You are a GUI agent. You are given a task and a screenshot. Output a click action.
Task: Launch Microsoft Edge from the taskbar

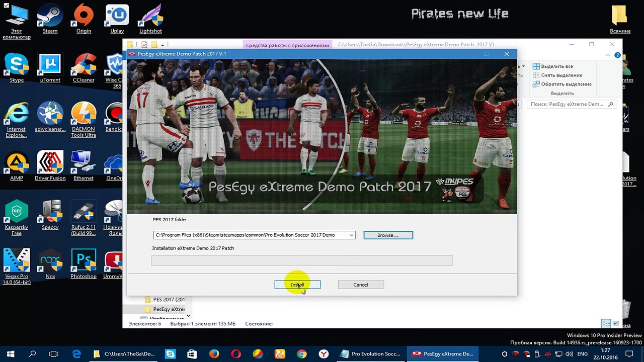(x=76, y=354)
